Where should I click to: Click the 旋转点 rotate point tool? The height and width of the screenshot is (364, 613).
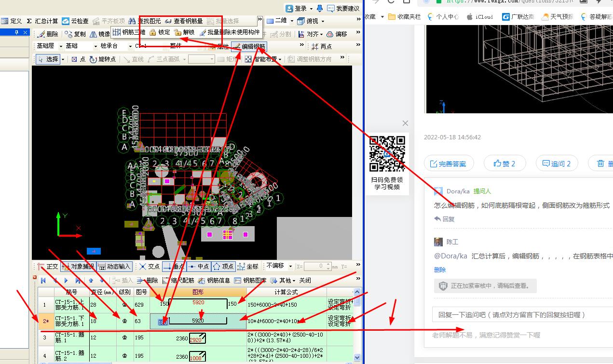coord(103,59)
